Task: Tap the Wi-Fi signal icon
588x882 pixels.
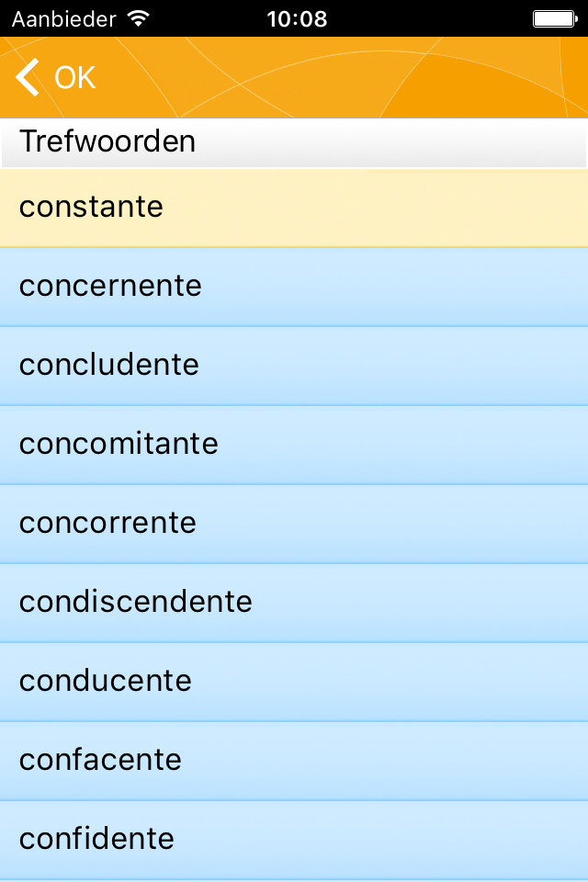Action: point(139,17)
